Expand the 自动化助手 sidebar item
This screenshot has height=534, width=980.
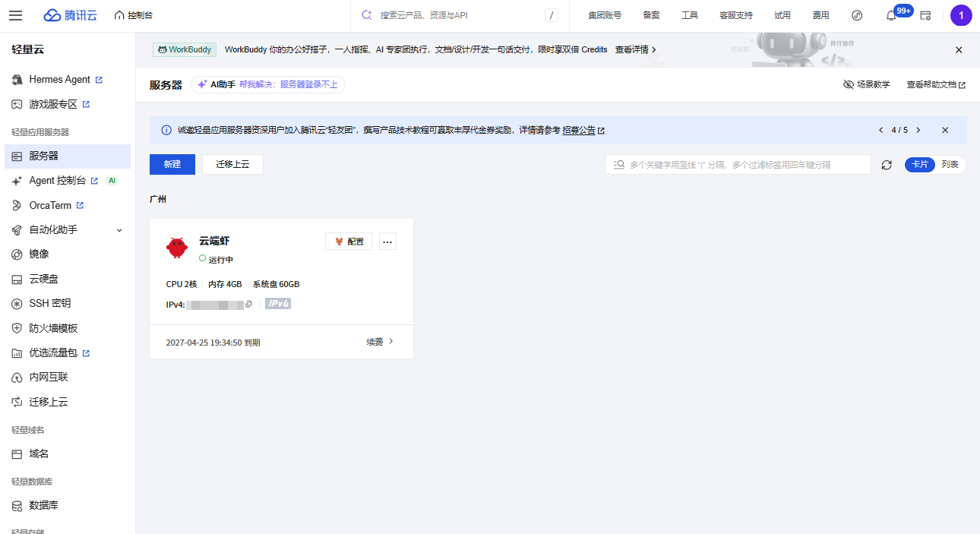68,229
